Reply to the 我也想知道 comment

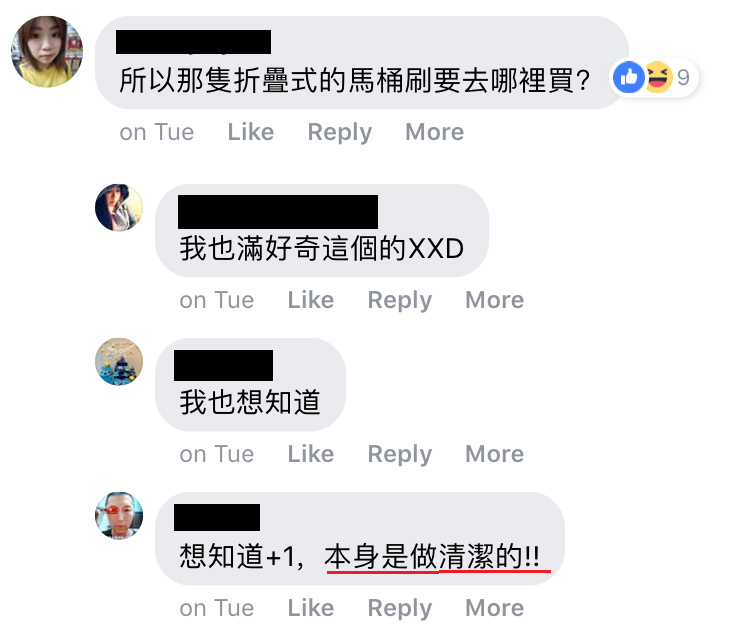coord(400,455)
